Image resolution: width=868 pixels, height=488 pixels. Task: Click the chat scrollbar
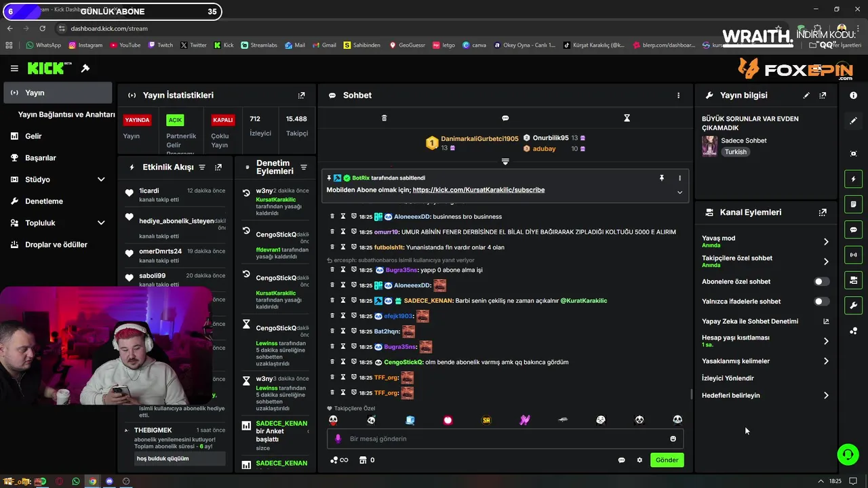691,394
